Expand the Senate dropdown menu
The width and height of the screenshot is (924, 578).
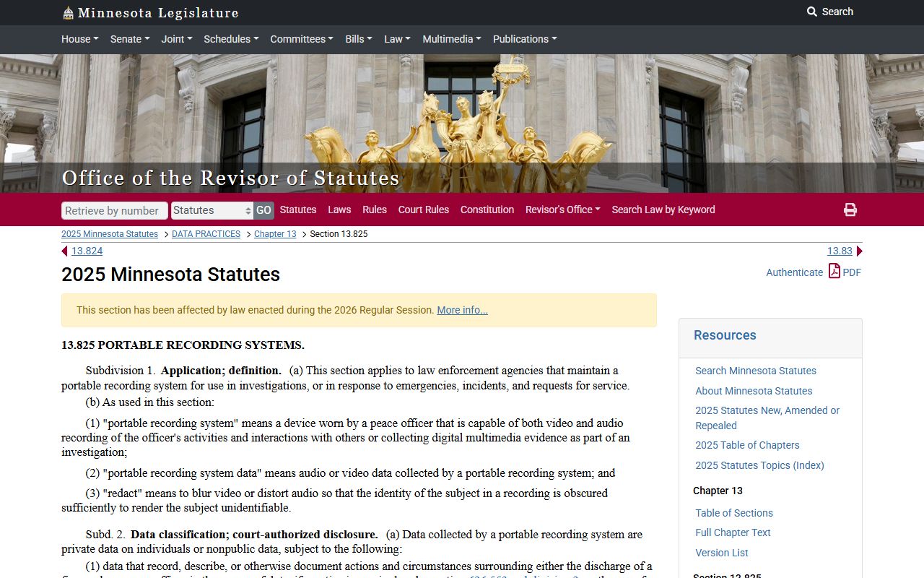130,39
